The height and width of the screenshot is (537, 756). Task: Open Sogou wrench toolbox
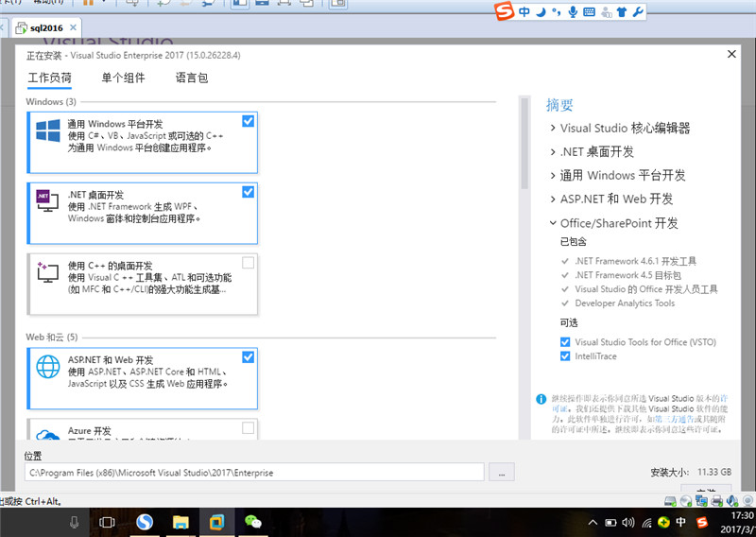[638, 11]
